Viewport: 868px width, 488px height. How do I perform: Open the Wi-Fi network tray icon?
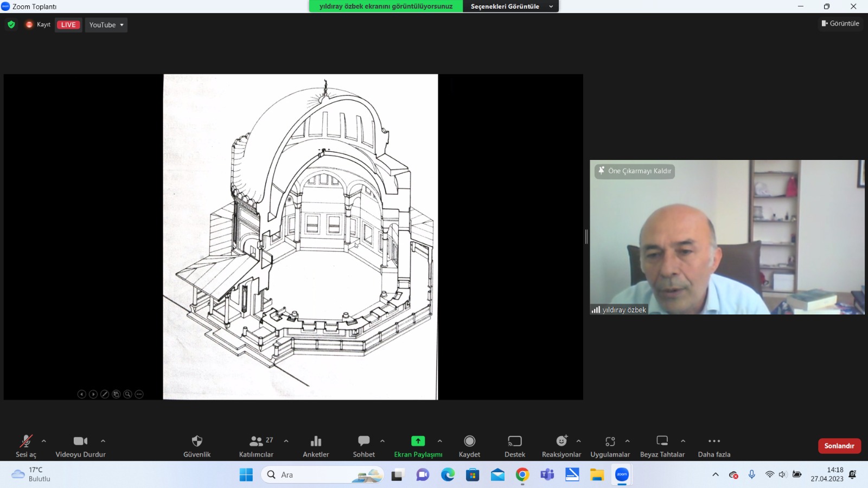pos(770,474)
